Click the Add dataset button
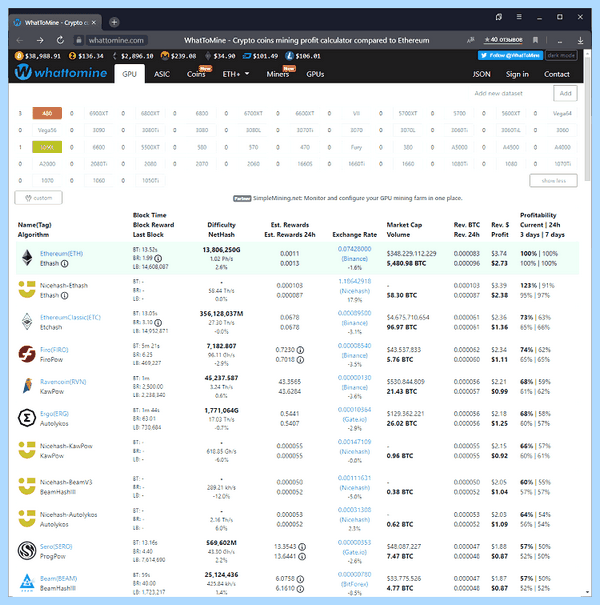 click(x=565, y=93)
